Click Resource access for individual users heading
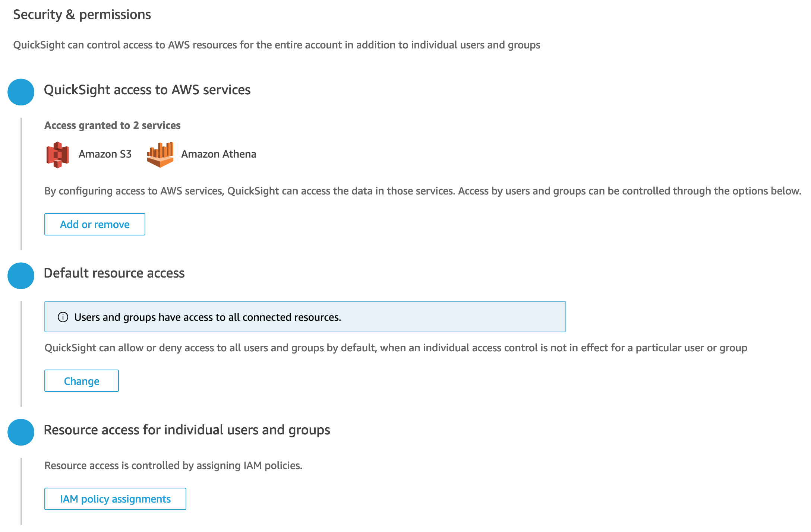The width and height of the screenshot is (811, 532). pyautogui.click(x=187, y=430)
